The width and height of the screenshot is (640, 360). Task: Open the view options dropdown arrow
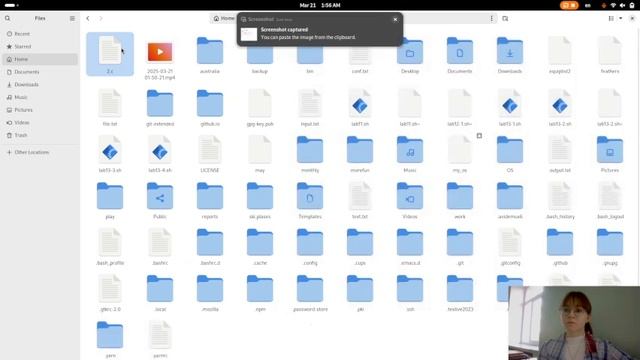coord(621,18)
